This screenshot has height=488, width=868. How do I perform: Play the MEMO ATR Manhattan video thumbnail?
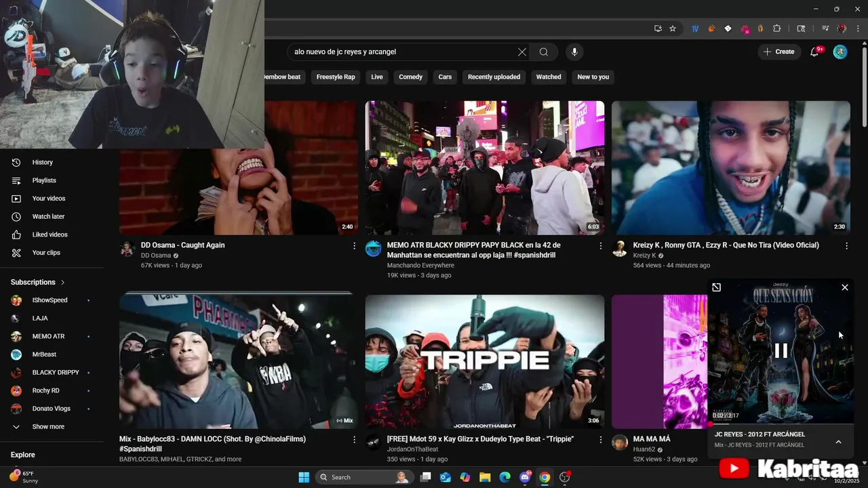(485, 168)
